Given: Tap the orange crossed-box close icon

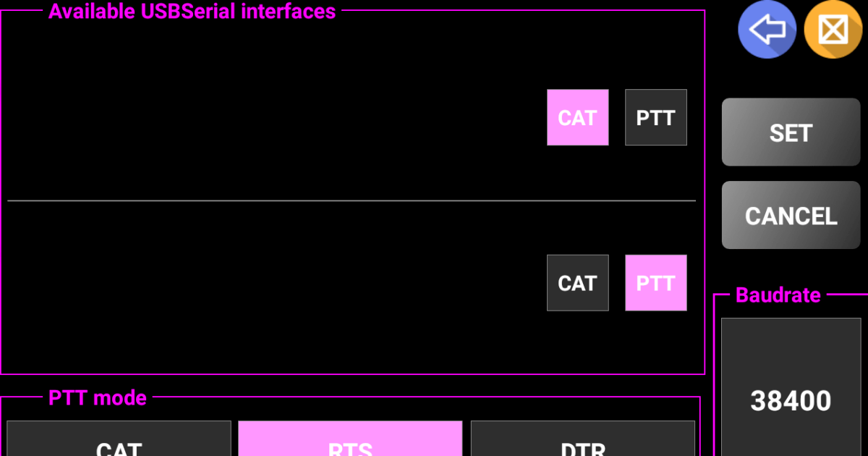Looking at the screenshot, I should (x=833, y=30).
